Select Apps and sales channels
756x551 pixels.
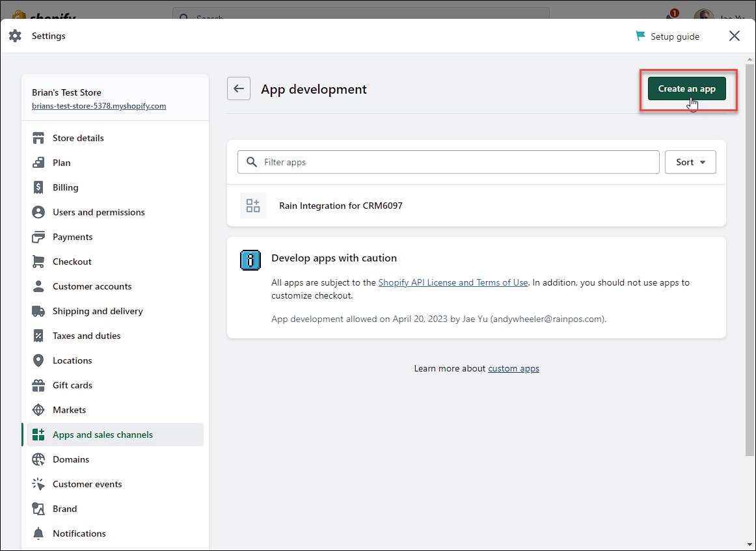115,435
